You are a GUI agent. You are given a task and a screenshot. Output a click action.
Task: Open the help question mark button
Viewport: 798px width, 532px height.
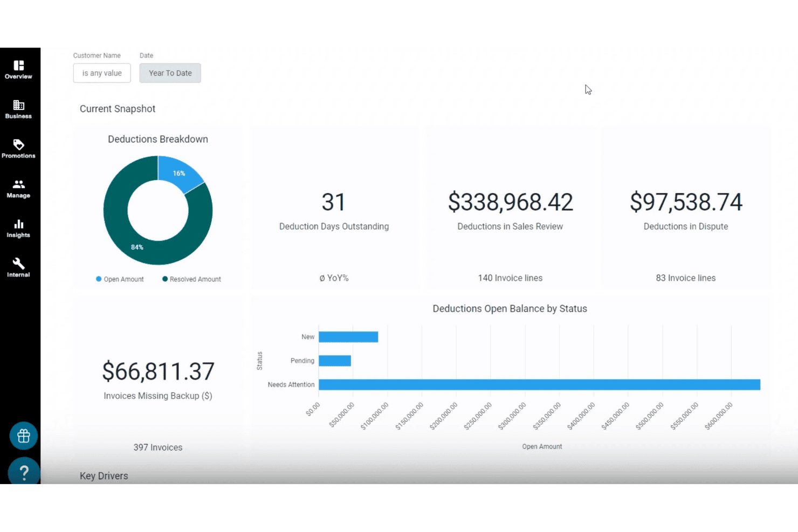pos(24,472)
